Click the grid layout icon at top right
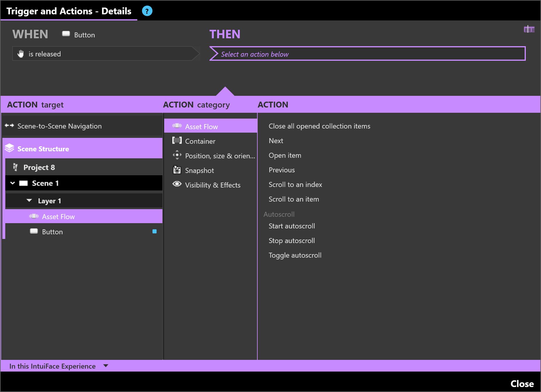 point(529,29)
